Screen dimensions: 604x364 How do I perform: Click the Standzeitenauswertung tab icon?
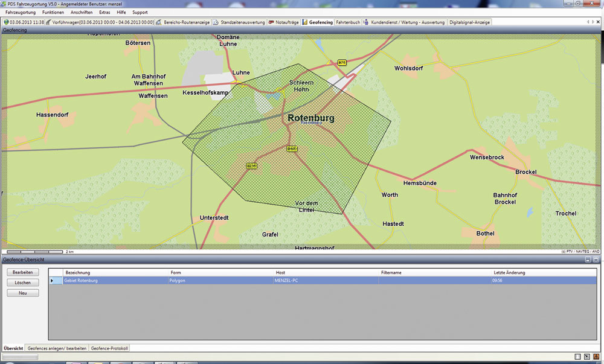[216, 22]
